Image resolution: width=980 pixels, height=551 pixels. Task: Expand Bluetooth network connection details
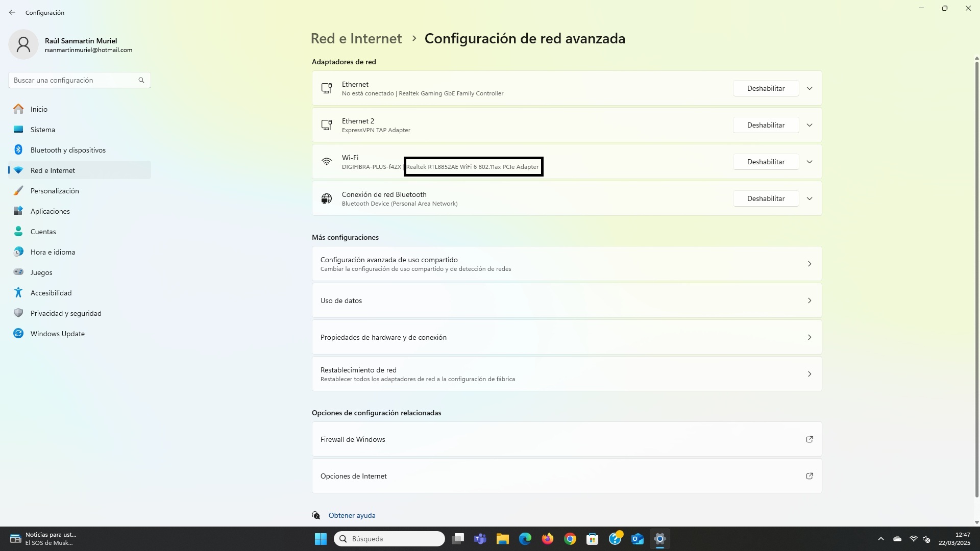click(x=810, y=198)
